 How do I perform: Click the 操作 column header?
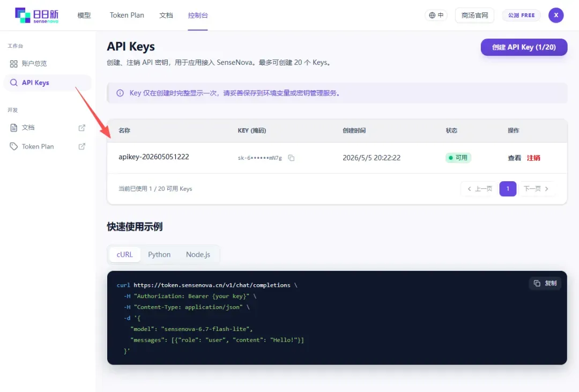click(513, 130)
